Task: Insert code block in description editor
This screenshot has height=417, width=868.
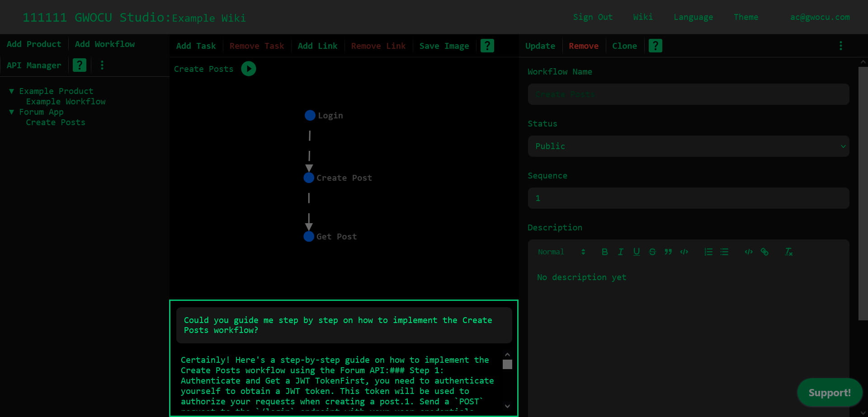Action: tap(749, 252)
